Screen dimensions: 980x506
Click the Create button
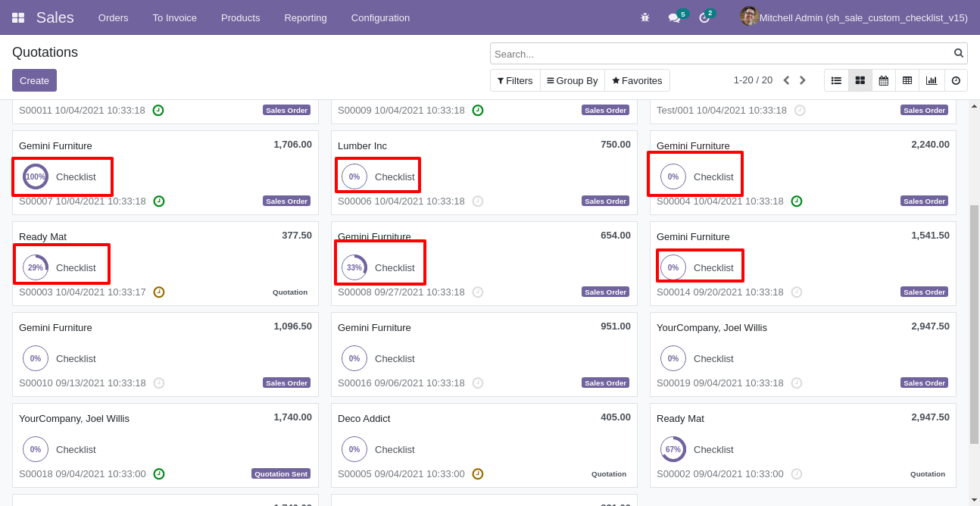(x=34, y=80)
